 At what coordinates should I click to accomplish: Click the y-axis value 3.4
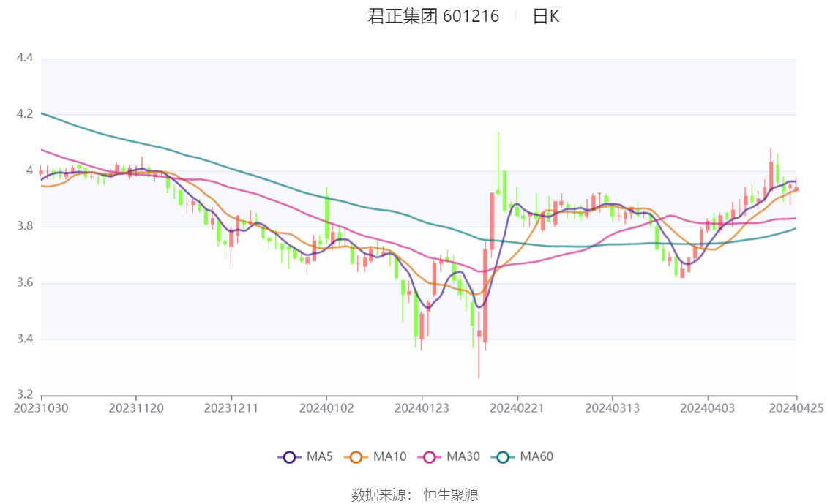coord(25,339)
